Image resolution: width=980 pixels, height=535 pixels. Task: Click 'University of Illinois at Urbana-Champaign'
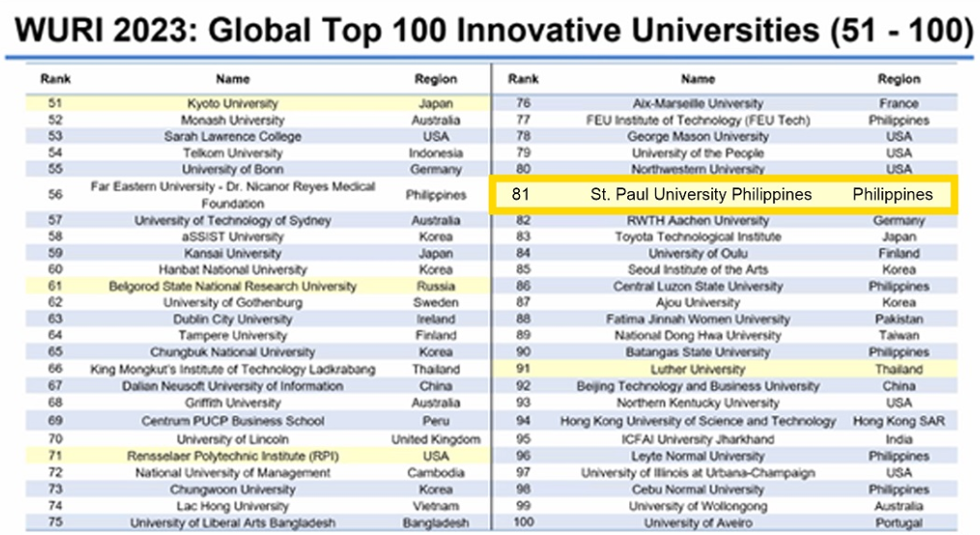698,472
